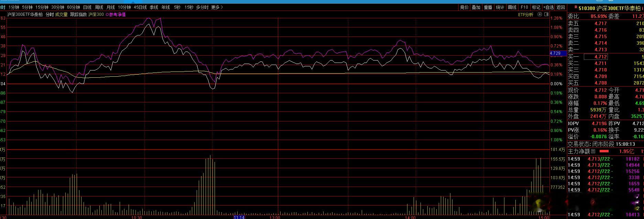Click the 沪深300 tracked index name
The height and width of the screenshot is (219, 644).
(x=96, y=14)
